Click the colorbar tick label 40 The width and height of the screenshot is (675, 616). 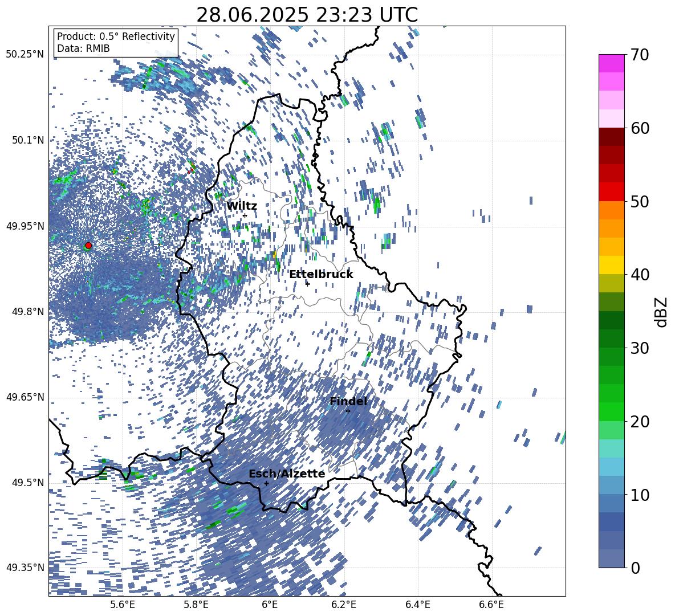tap(640, 275)
